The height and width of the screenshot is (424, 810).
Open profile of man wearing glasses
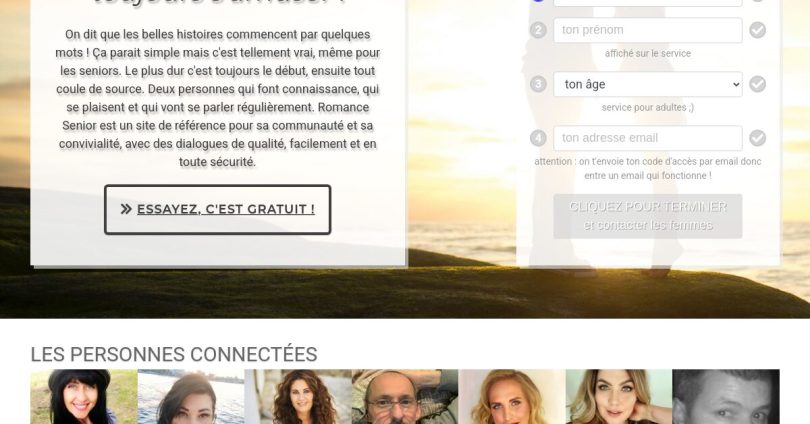point(405,397)
